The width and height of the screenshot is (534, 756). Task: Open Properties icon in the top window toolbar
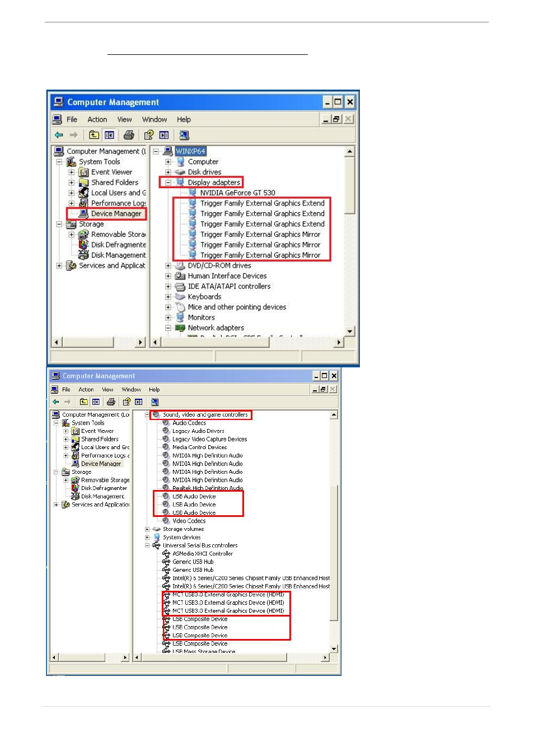coord(148,135)
